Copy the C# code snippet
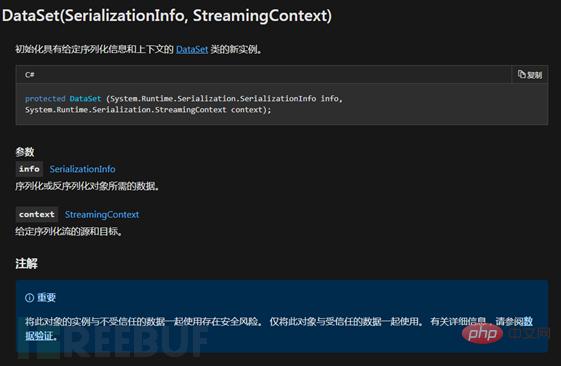Image resolution: width=561 pixels, height=366 pixels. (x=530, y=75)
